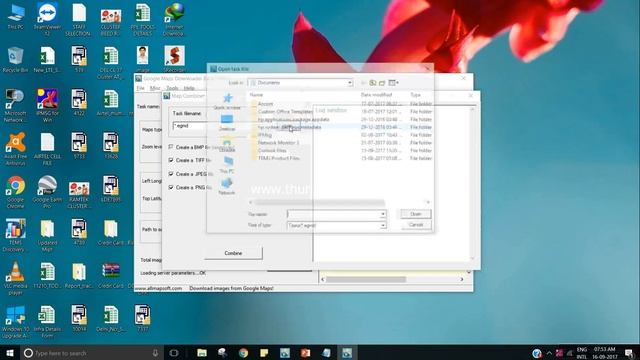
Task: Open the Windows Start menu
Action: click(9, 353)
